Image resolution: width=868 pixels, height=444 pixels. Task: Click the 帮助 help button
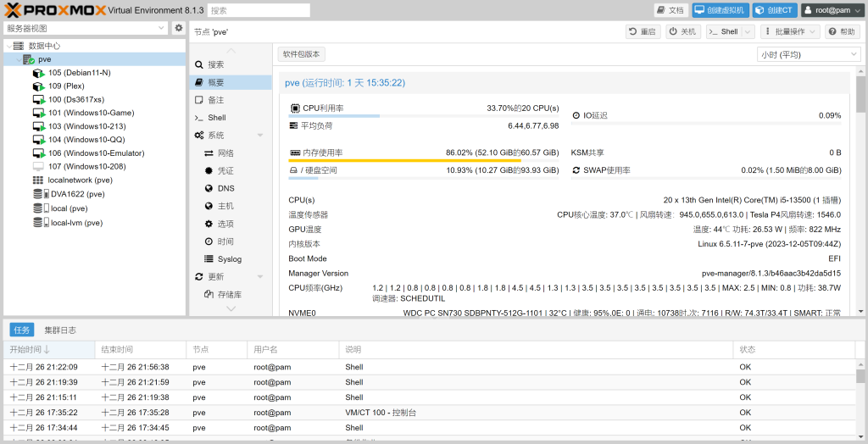pyautogui.click(x=843, y=31)
